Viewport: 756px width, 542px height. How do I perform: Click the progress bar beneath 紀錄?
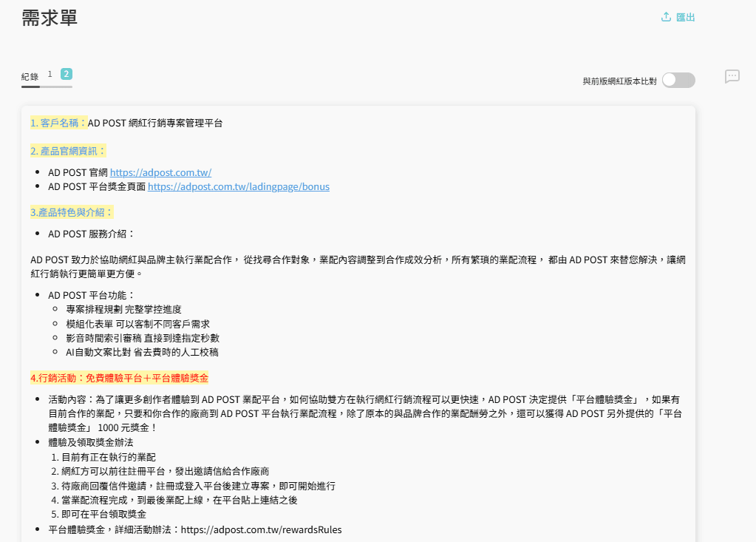47,87
